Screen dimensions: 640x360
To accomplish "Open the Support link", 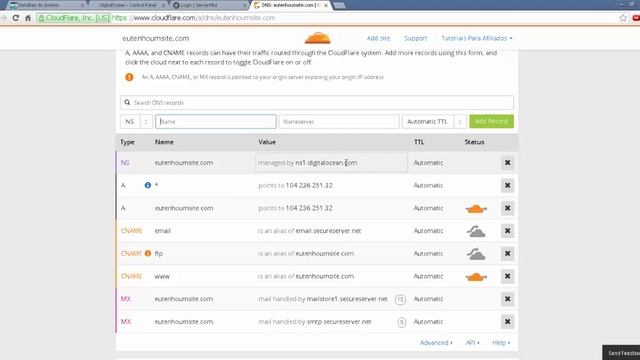I will tap(416, 38).
